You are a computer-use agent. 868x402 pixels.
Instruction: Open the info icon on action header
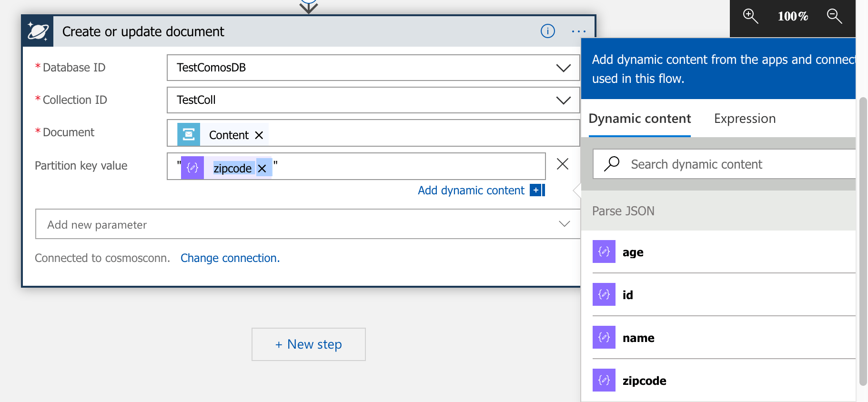(548, 31)
